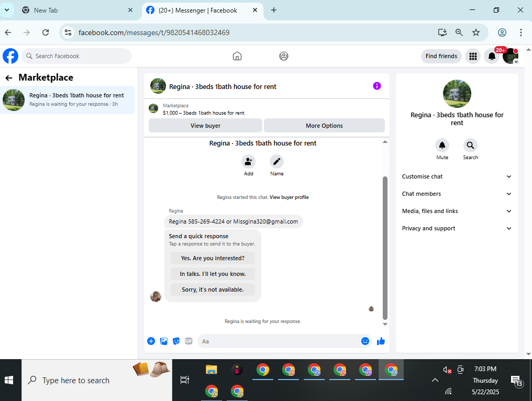
Task: Navigate back in browser history
Action: 8,32
